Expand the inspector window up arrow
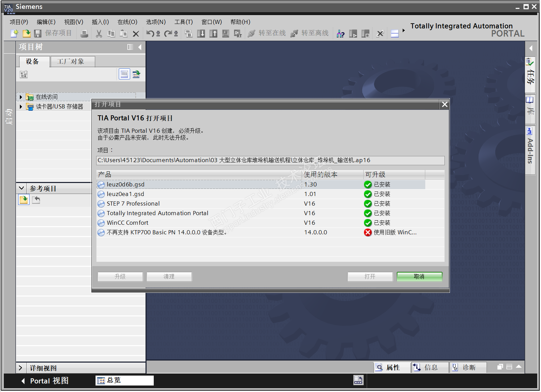Screen dimensions: 541x392 click(x=519, y=367)
